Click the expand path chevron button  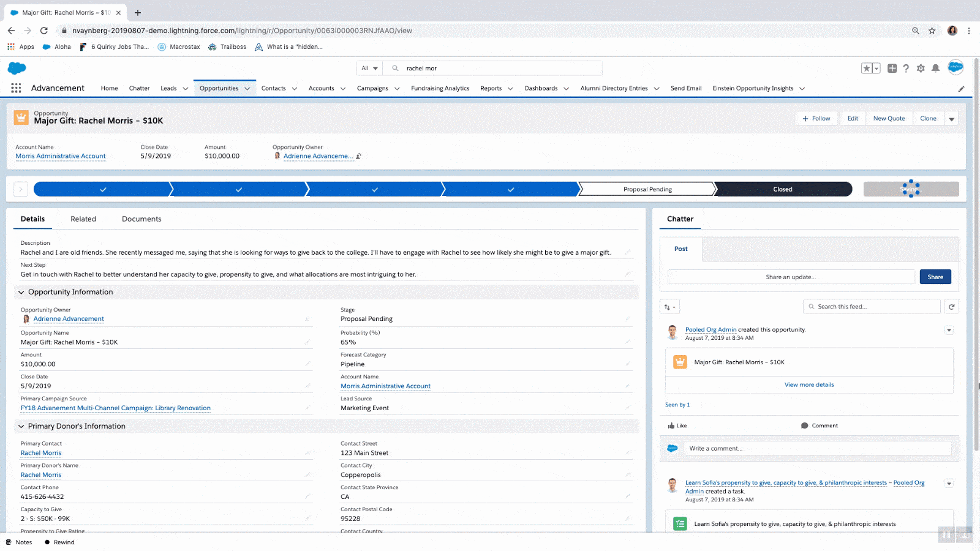[21, 189]
